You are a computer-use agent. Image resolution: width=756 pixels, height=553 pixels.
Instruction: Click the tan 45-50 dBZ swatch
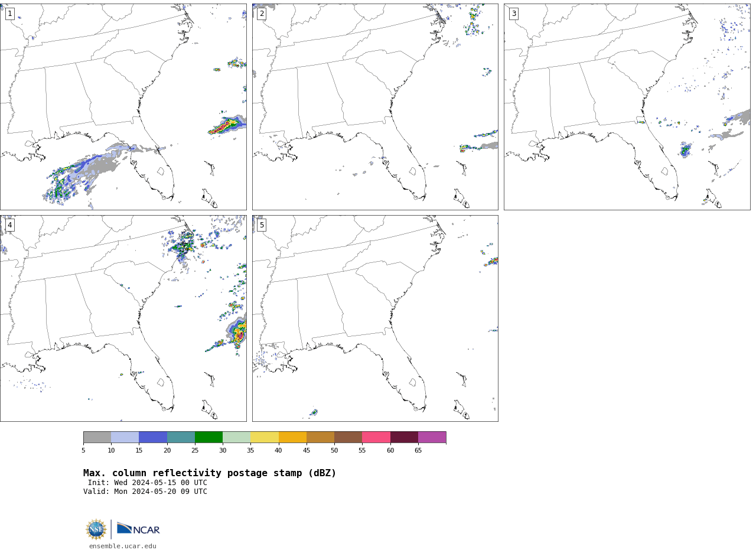(x=320, y=437)
